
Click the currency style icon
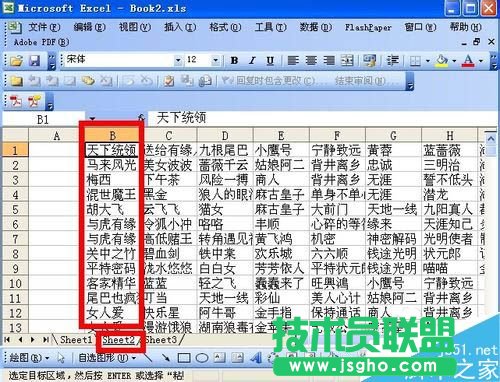(x=369, y=61)
